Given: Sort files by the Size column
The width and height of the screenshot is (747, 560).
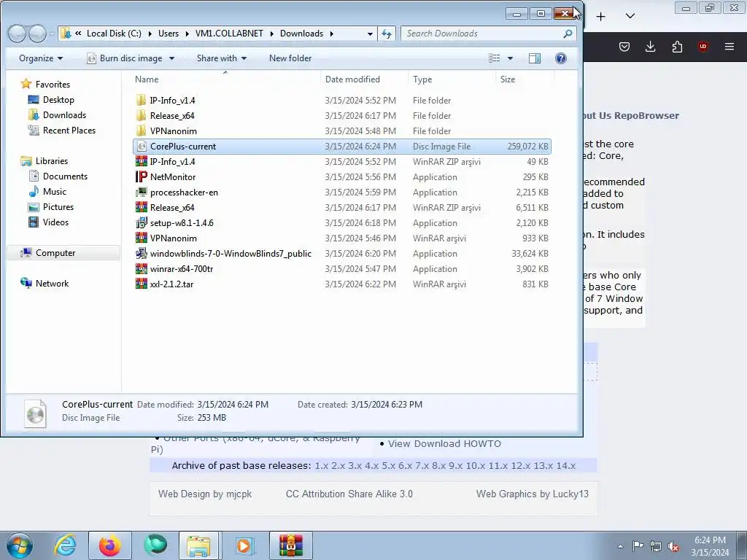Looking at the screenshot, I should (x=508, y=79).
